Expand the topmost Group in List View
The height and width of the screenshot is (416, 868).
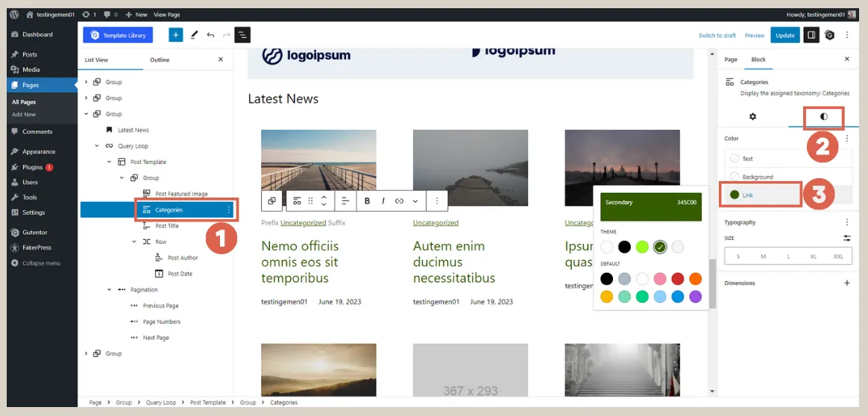click(86, 82)
